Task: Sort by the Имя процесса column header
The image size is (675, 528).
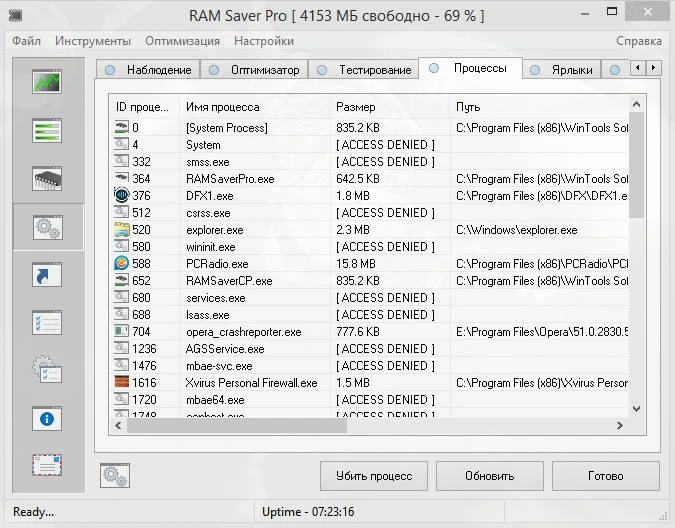Action: pos(255,107)
